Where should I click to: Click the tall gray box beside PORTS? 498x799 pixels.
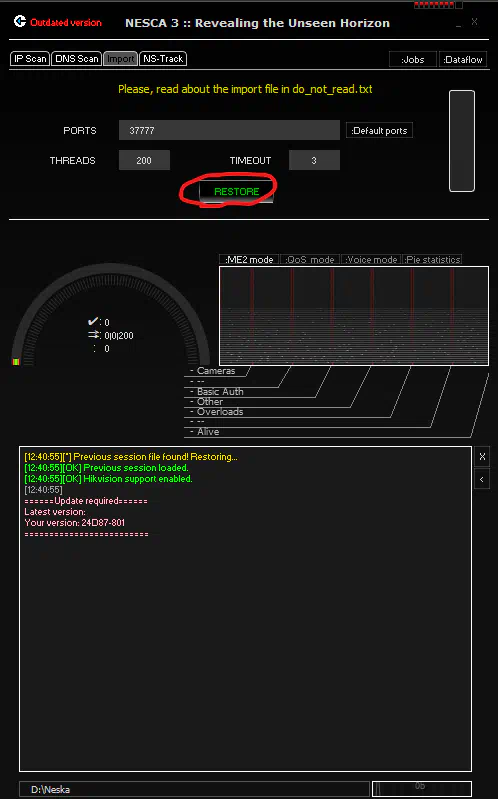tap(462, 141)
